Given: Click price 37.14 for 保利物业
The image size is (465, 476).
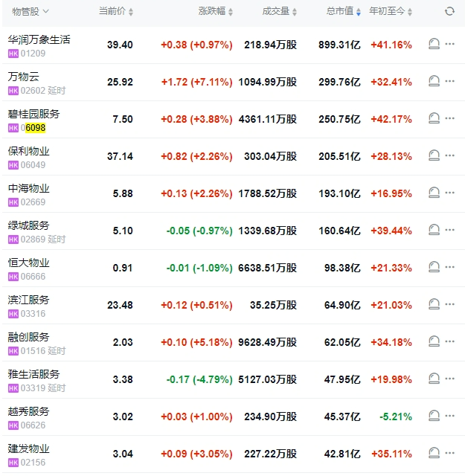Looking at the screenshot, I should click(120, 156).
